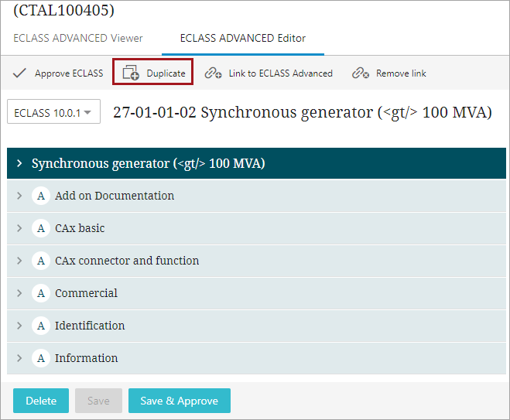510x420 pixels.
Task: Click the Remove link chain icon
Action: (361, 73)
